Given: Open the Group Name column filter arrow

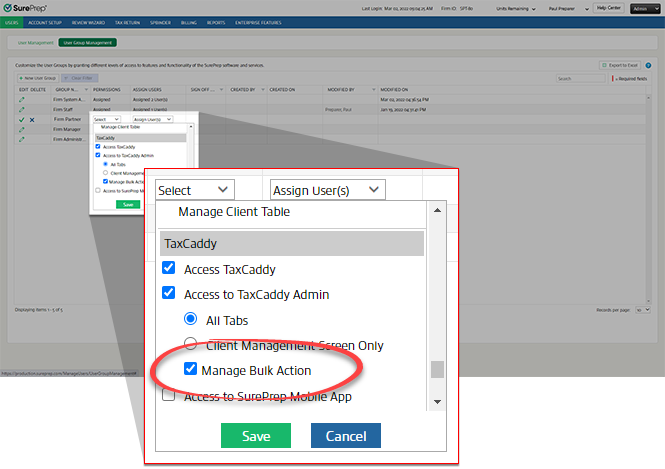Looking at the screenshot, I should tap(86, 89).
